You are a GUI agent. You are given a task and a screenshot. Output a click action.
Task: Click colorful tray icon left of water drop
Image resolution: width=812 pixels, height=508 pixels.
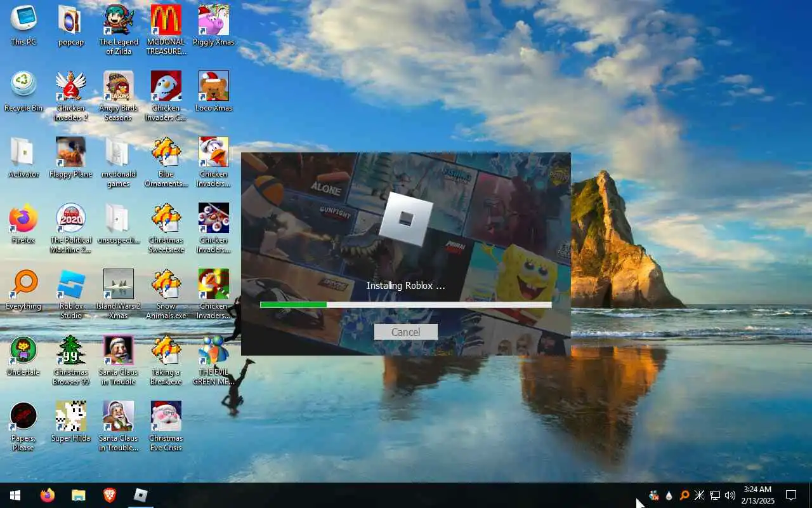[653, 495]
